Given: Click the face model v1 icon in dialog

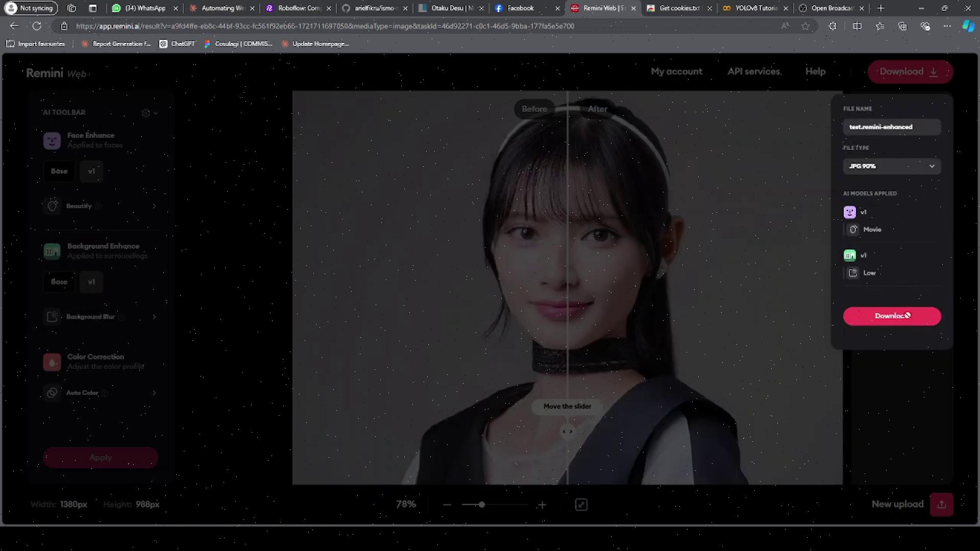Looking at the screenshot, I should (x=850, y=212).
